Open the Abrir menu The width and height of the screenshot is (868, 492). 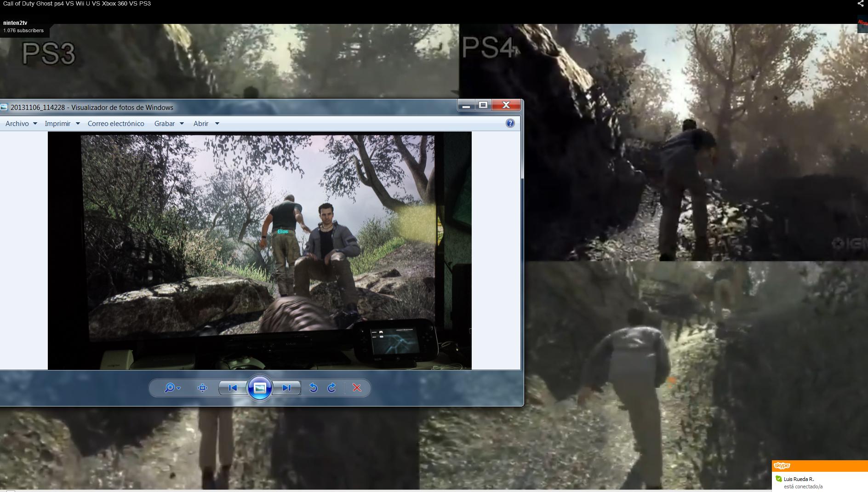206,124
